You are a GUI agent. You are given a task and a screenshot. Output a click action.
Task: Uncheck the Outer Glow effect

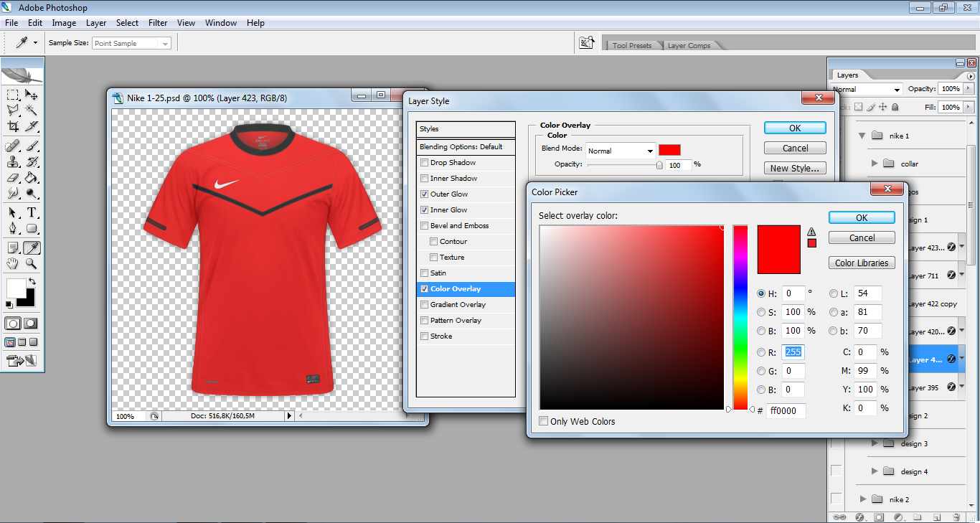click(425, 194)
